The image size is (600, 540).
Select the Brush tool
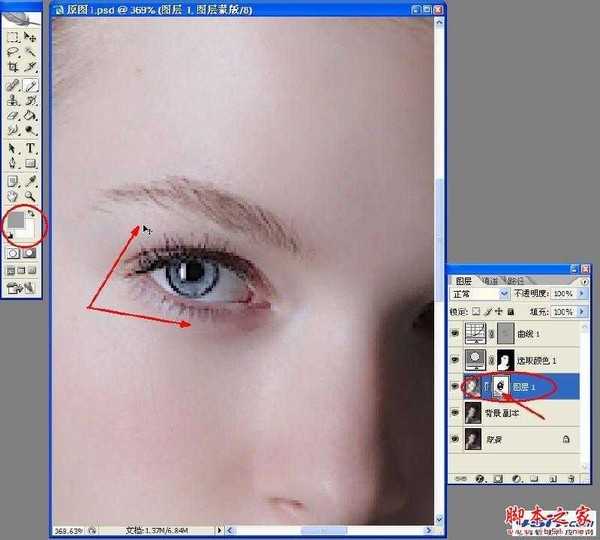pos(30,85)
